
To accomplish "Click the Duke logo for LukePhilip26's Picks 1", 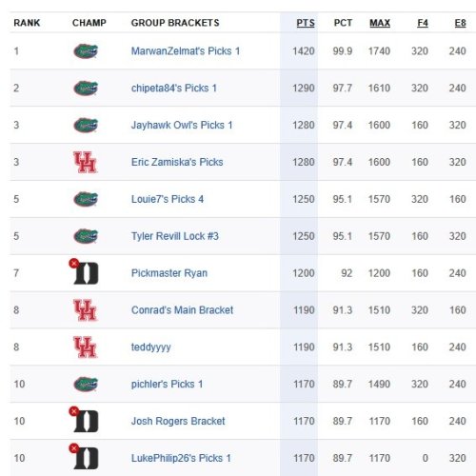I will pos(86,458).
